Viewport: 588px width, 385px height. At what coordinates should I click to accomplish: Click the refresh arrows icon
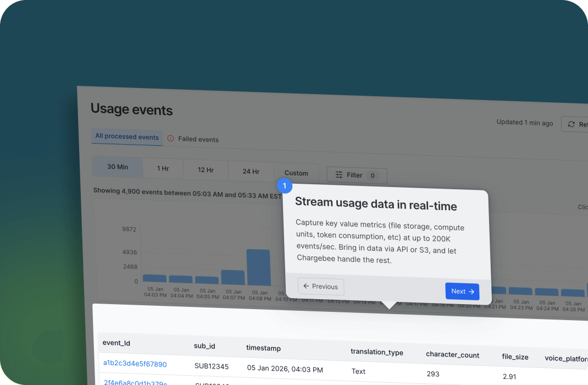[572, 124]
